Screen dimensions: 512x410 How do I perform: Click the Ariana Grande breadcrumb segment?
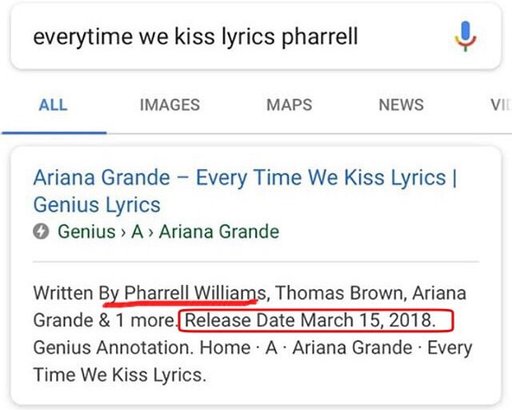[219, 231]
